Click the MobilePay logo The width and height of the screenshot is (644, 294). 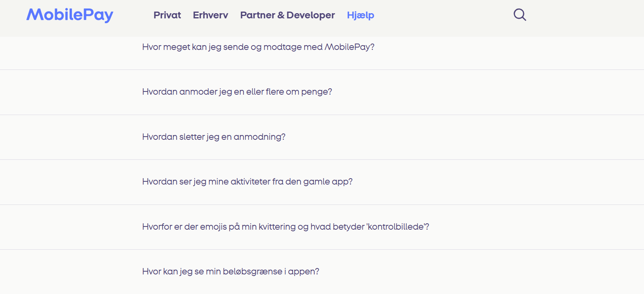70,15
